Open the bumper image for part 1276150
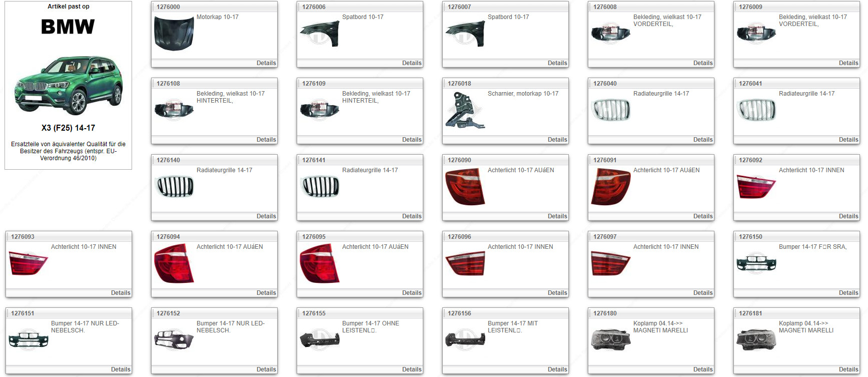This screenshot has height=377, width=868. pos(756,263)
